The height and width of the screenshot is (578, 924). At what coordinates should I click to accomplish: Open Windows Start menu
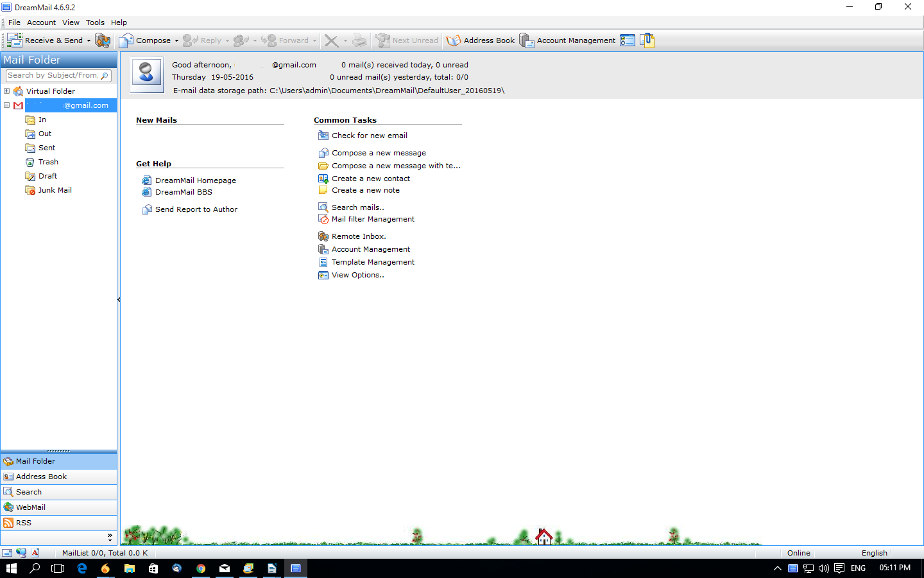pyautogui.click(x=12, y=568)
